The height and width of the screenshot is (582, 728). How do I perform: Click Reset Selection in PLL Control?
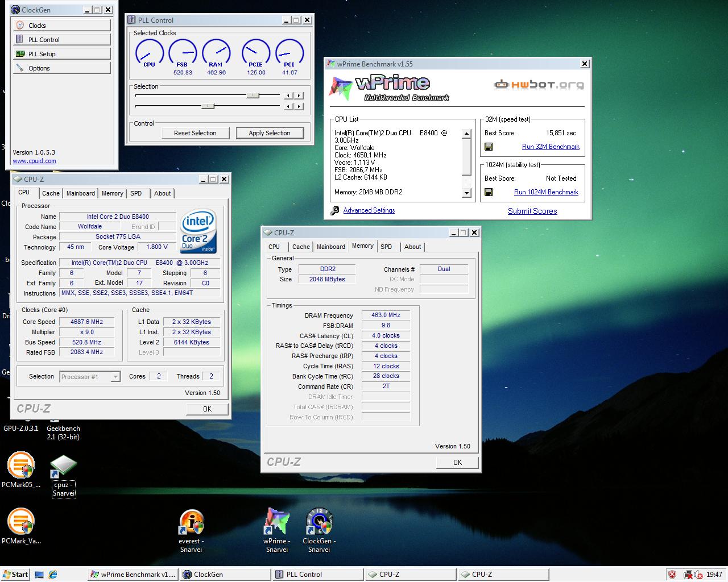[x=195, y=133]
